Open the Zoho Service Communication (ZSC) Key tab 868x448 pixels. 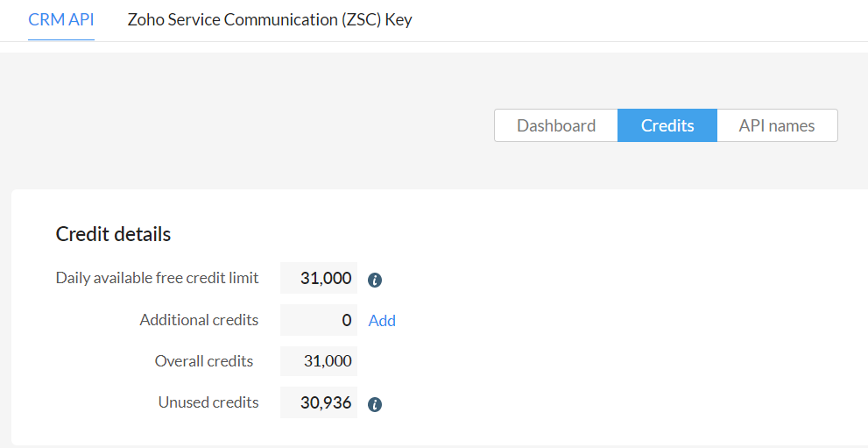(x=270, y=20)
